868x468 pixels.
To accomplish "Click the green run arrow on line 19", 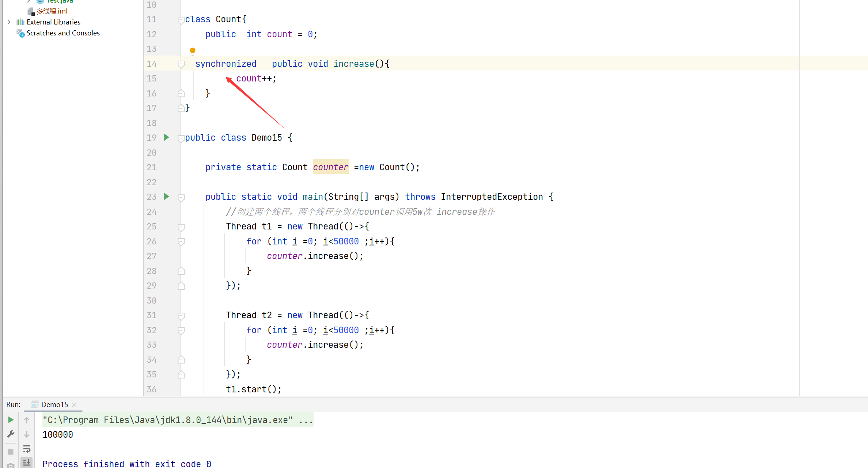I will coord(167,138).
